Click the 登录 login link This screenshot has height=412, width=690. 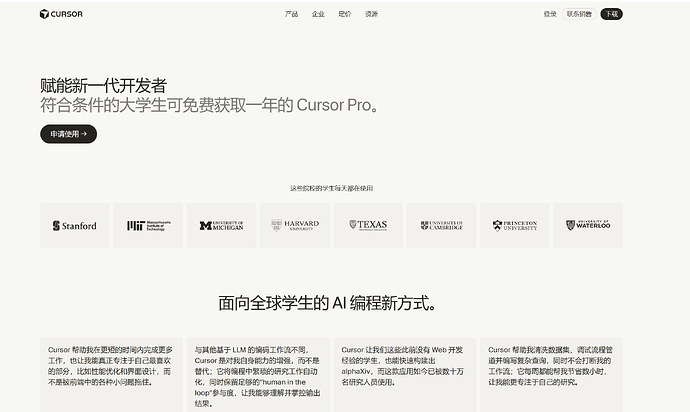coord(550,14)
